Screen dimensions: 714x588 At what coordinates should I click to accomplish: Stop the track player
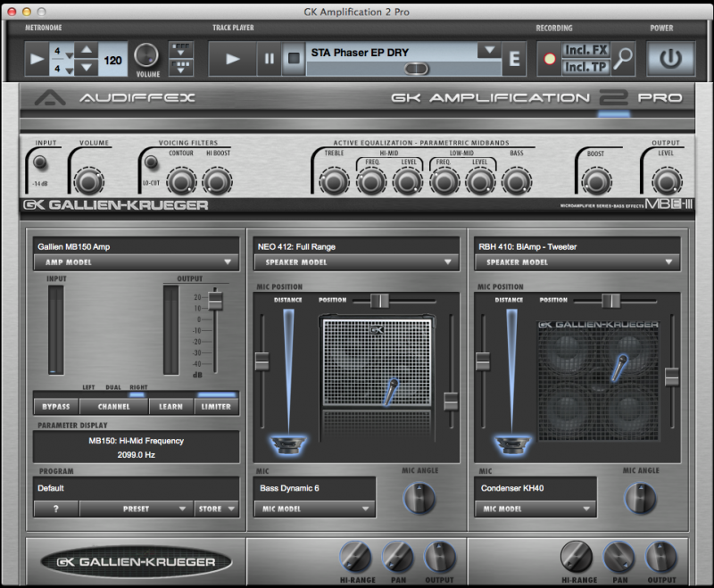294,59
